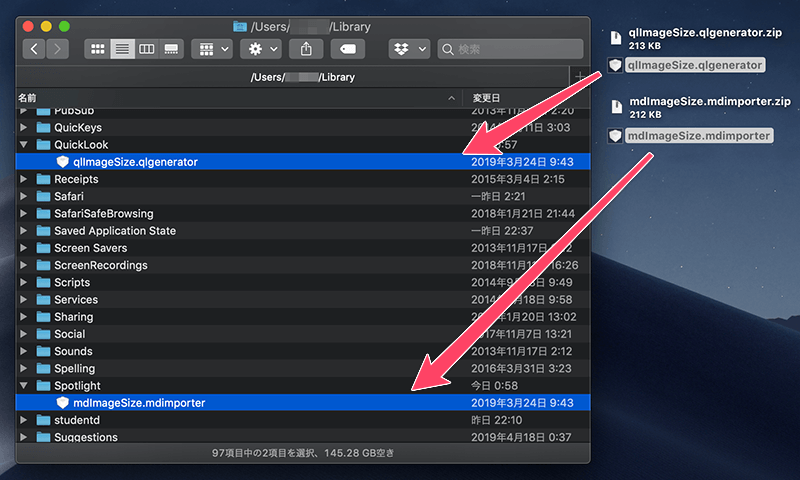This screenshot has height=480, width=800.
Task: Add a new tab with plus button
Action: (580, 77)
